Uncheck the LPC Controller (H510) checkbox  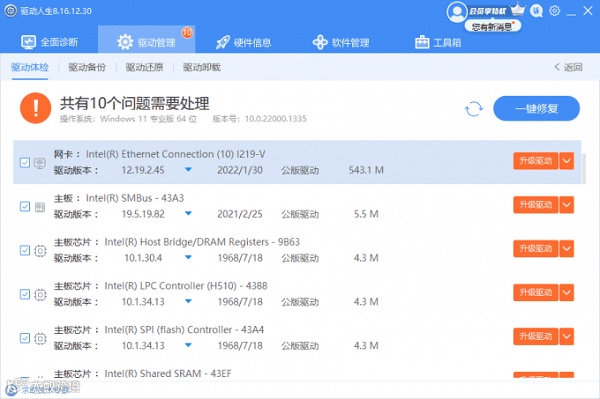point(25,294)
